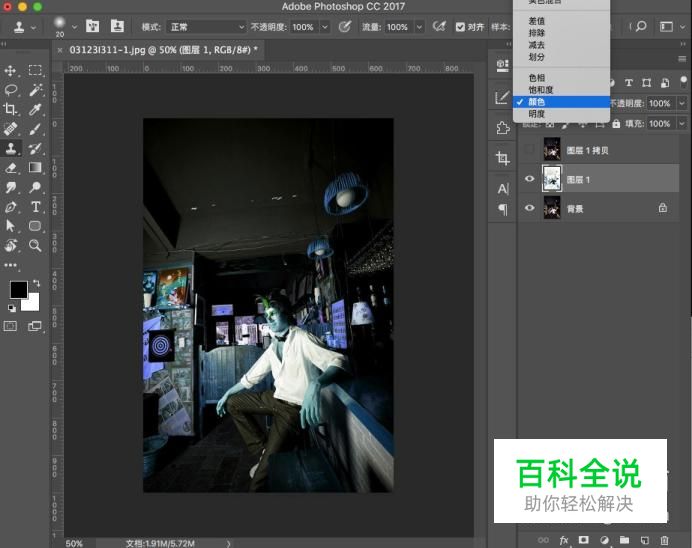692x548 pixels.
Task: Filter layers by type (T) icon
Action: tap(629, 83)
